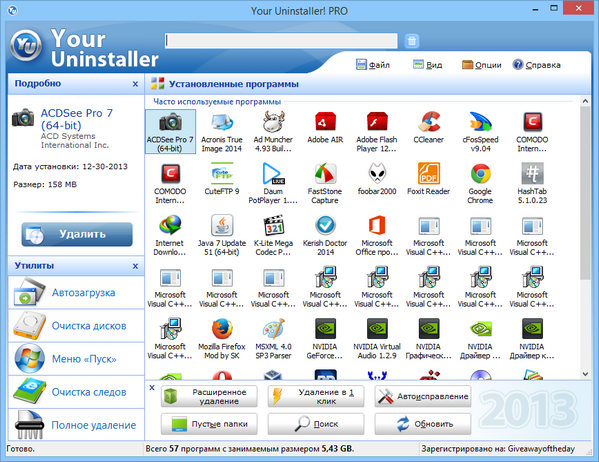
Task: Select Adobe AIR in the program list
Action: (x=325, y=128)
